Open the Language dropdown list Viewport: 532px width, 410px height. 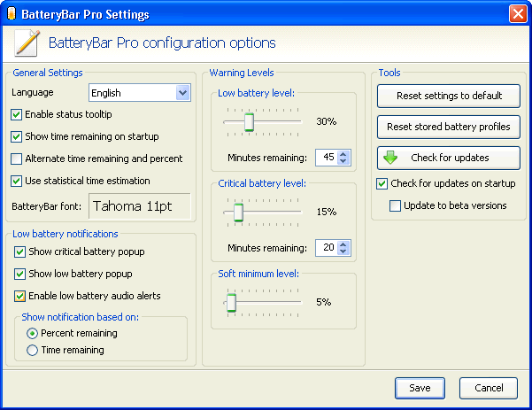pos(183,93)
